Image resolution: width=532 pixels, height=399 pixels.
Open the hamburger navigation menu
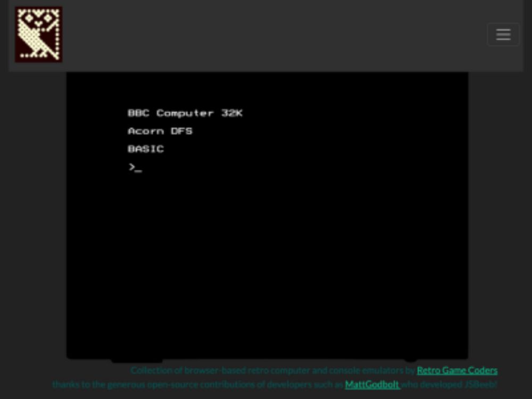point(503,34)
